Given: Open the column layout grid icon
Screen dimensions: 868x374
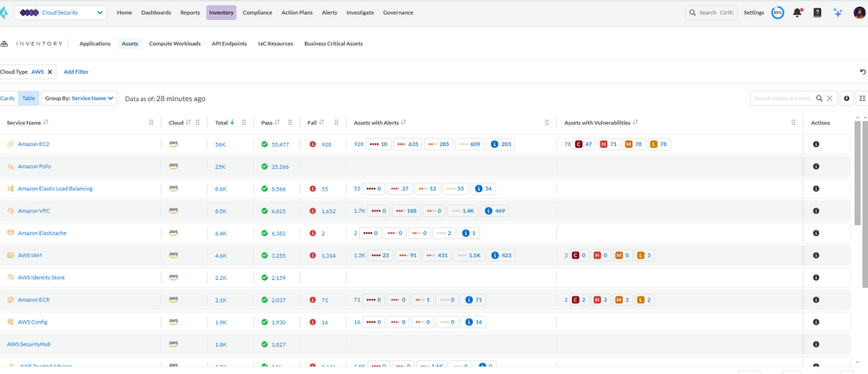Looking at the screenshot, I should tap(862, 99).
